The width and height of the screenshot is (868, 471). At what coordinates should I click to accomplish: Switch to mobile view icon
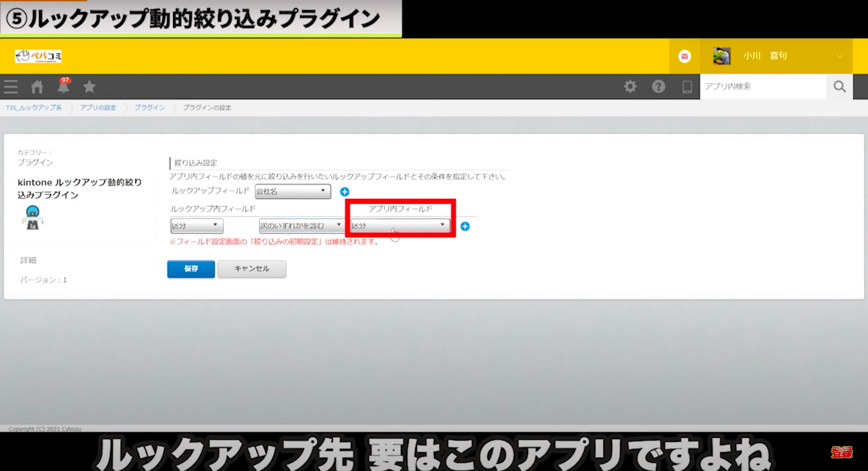click(687, 87)
